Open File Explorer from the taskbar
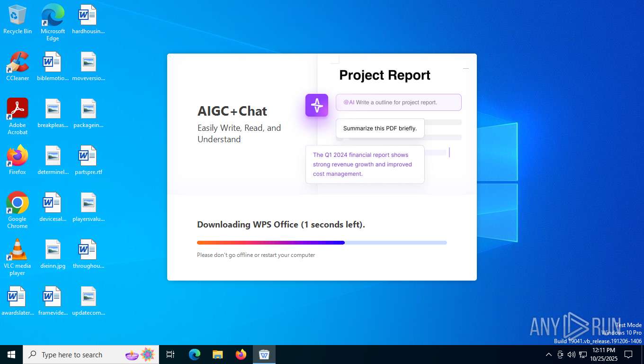This screenshot has width=644, height=364. pos(218,355)
